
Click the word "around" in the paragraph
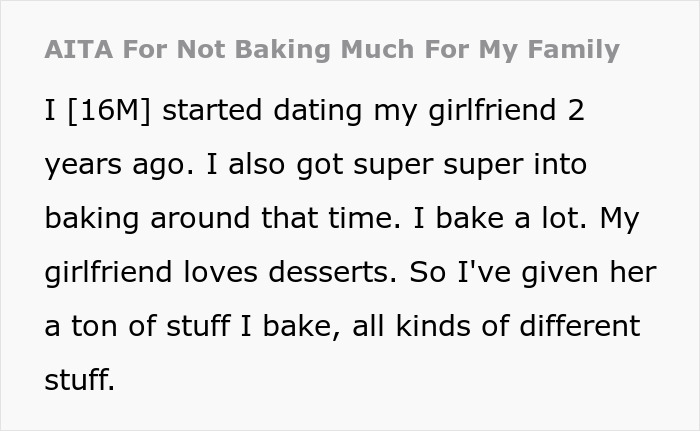pos(200,218)
